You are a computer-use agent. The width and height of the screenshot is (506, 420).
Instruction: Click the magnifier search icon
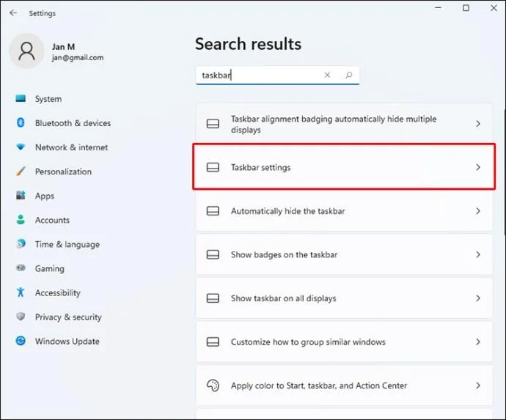pos(349,75)
